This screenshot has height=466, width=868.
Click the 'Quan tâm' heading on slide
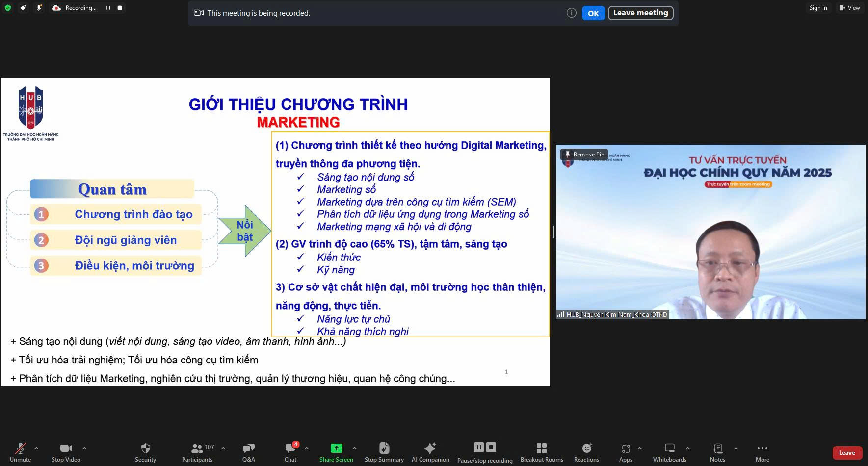click(x=112, y=189)
